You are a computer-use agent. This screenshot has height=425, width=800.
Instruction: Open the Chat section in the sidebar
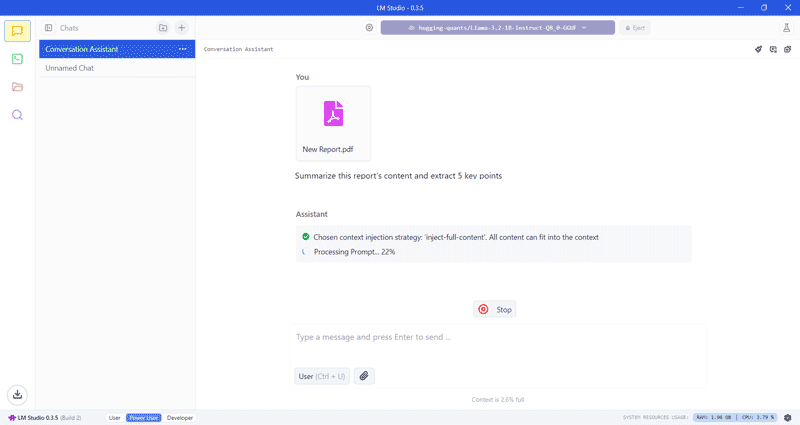(x=17, y=31)
